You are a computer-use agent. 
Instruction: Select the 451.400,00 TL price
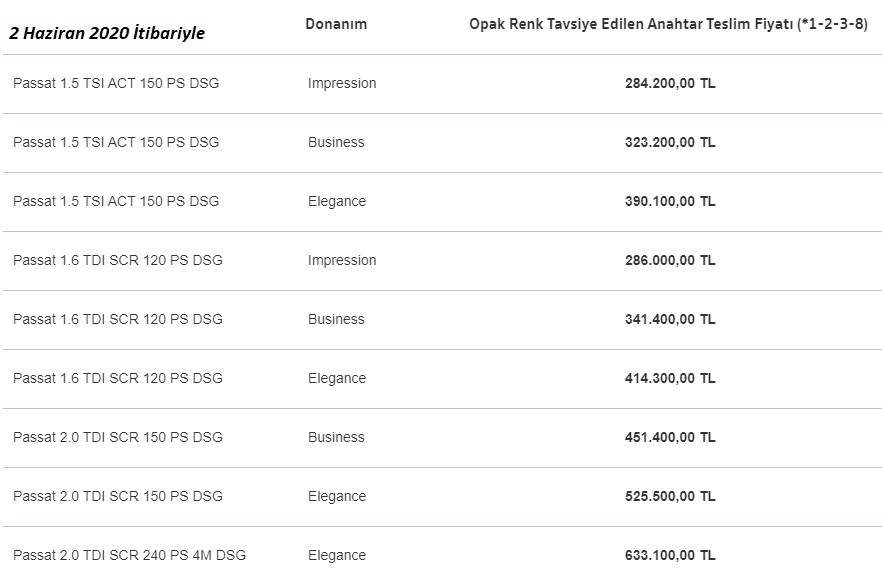click(x=670, y=437)
